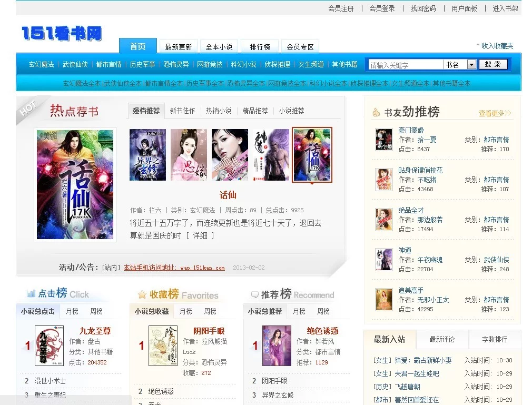Open the 绝色诱惑 book cover in 推荐榜
This screenshot has width=532, height=405.
coord(277,345)
